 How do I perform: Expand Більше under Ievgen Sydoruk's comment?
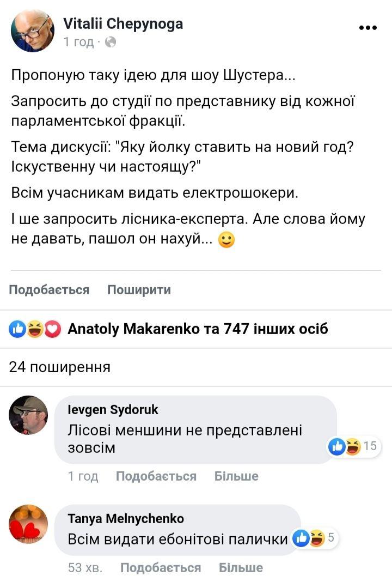[236, 476]
